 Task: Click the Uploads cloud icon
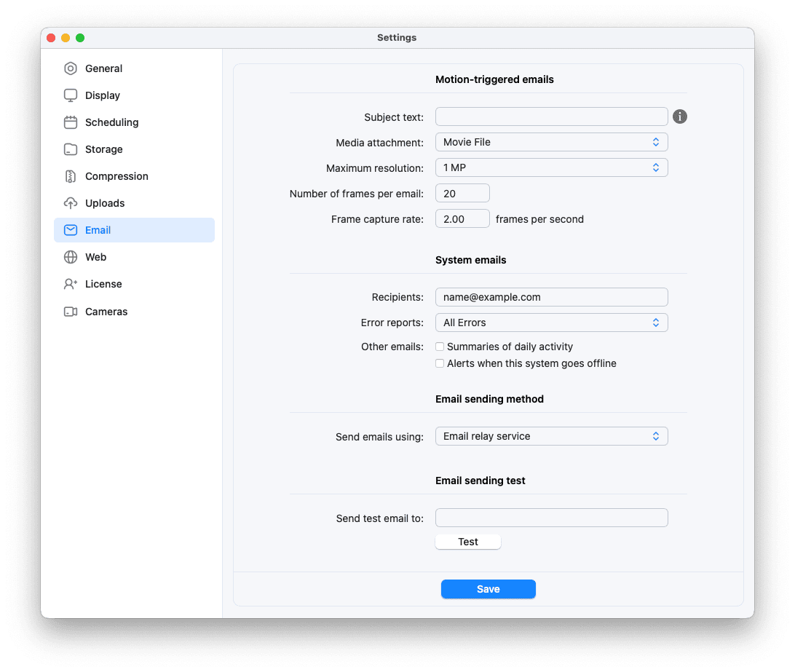pyautogui.click(x=70, y=202)
